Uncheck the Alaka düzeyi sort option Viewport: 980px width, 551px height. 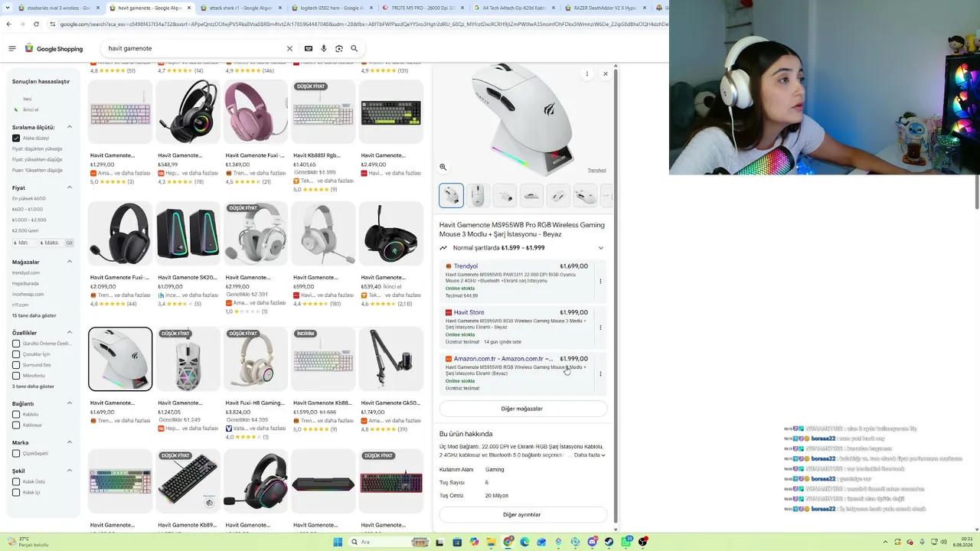[x=16, y=139]
